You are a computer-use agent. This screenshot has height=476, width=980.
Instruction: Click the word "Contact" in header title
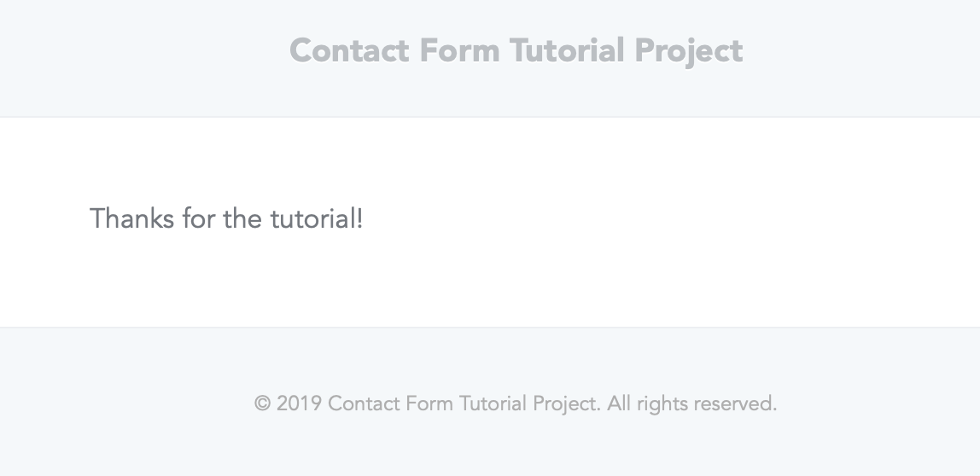point(349,50)
